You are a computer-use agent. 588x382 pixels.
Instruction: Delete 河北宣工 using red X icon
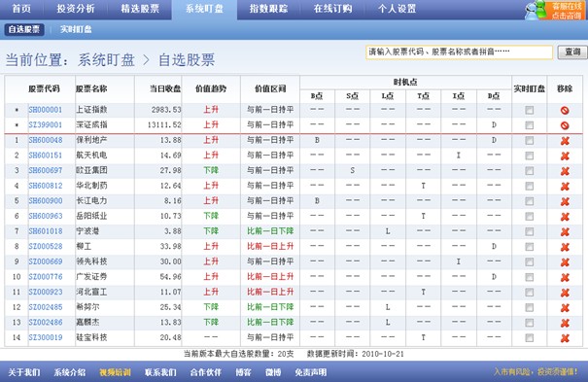tap(565, 293)
